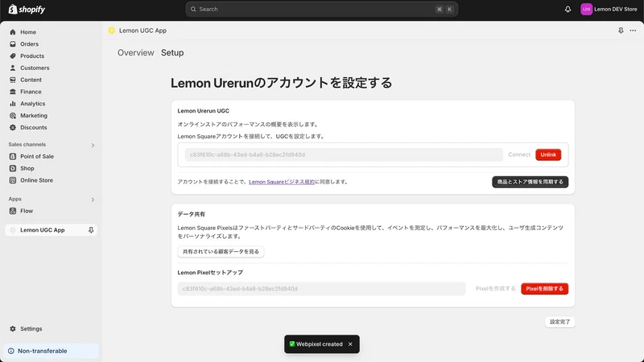644x362 pixels.
Task: Open the Online Store icon
Action: [x=13, y=180]
